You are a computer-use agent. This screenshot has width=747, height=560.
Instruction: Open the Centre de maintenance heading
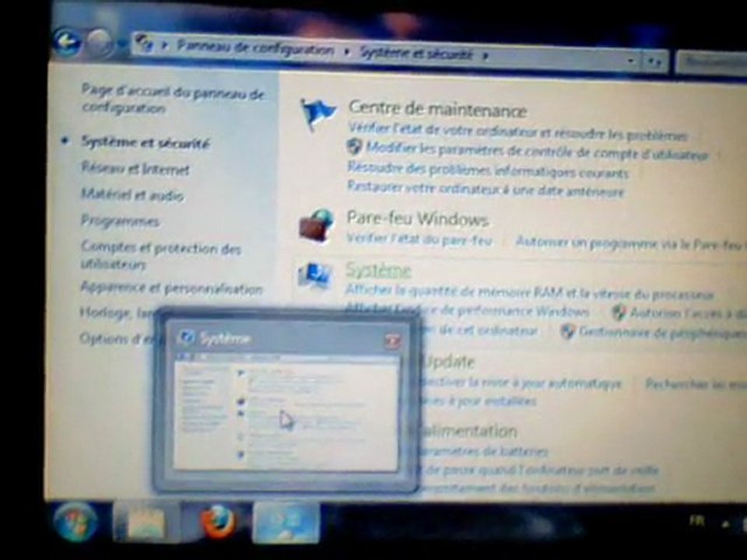pos(437,109)
